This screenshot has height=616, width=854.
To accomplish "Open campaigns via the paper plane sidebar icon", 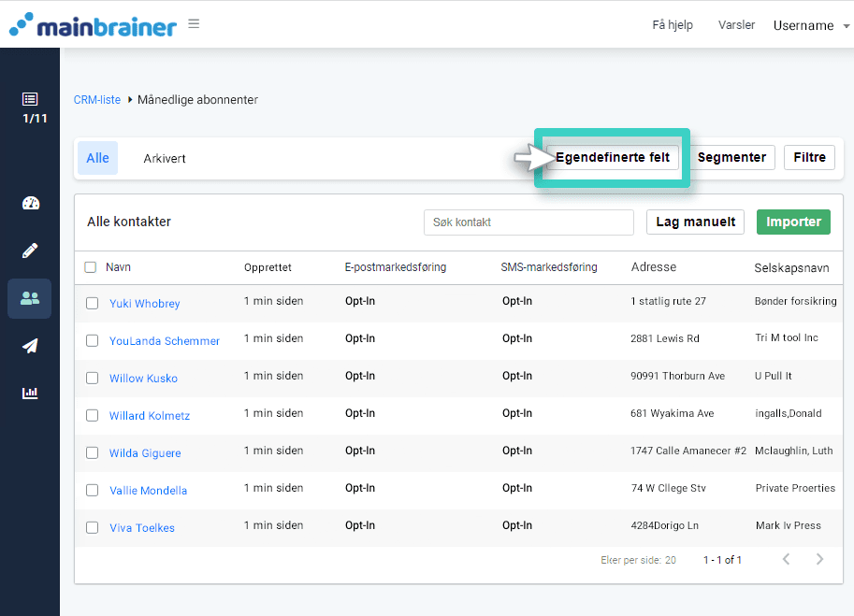I will tap(29, 346).
